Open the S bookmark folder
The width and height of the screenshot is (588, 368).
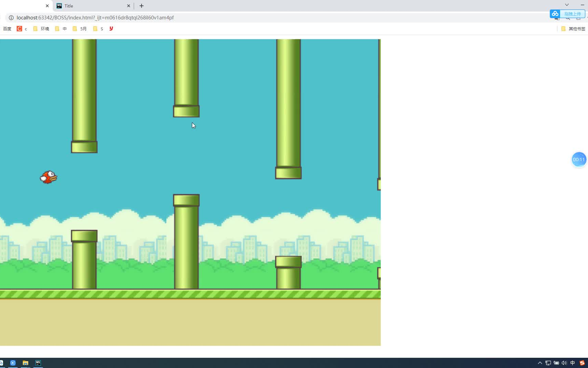pyautogui.click(x=98, y=29)
